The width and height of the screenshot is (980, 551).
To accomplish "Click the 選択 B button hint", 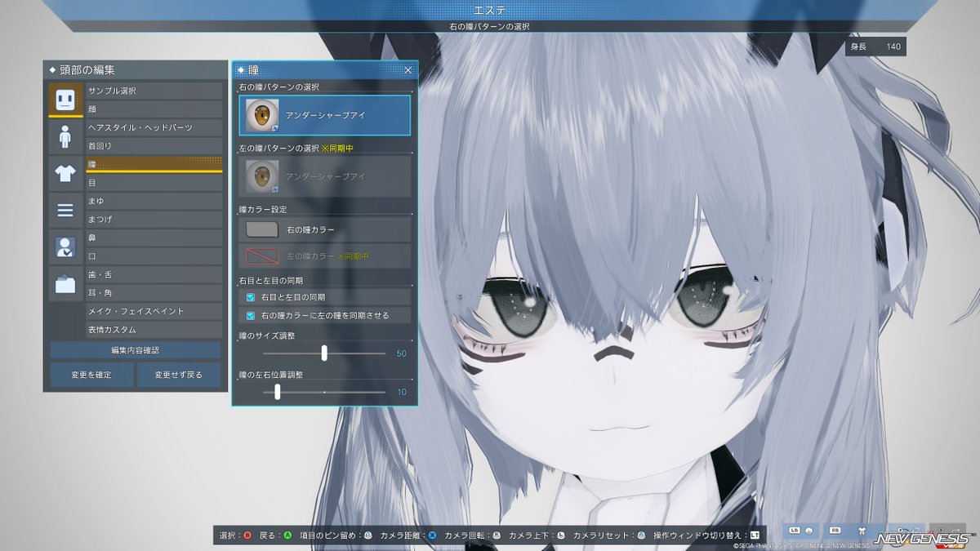I will pos(235,535).
